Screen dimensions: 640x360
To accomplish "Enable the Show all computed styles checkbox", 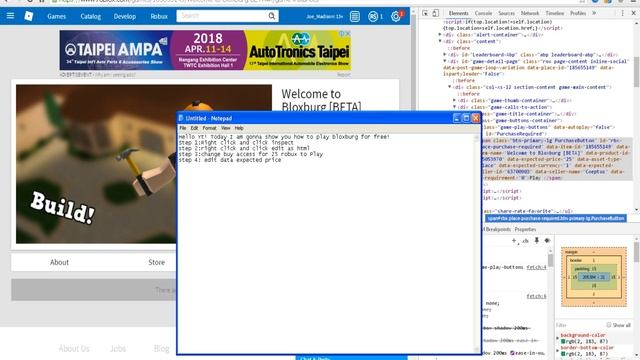I will click(x=609, y=325).
